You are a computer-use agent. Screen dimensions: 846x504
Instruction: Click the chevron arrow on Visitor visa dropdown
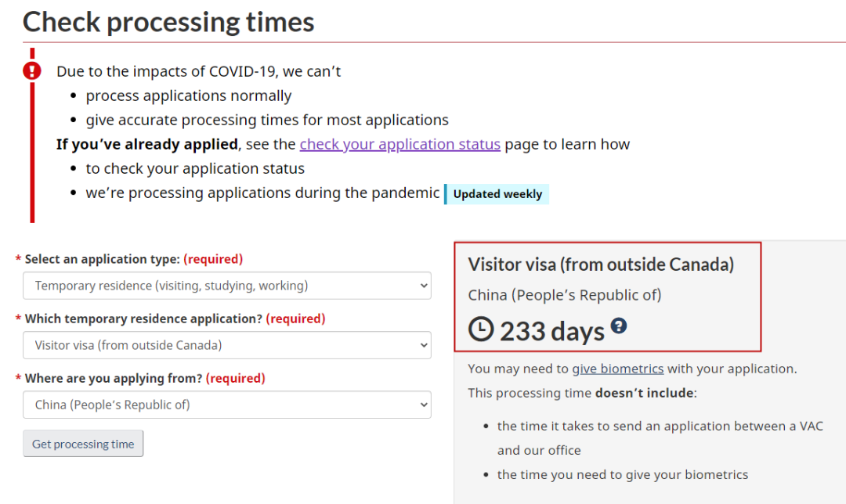click(x=424, y=346)
